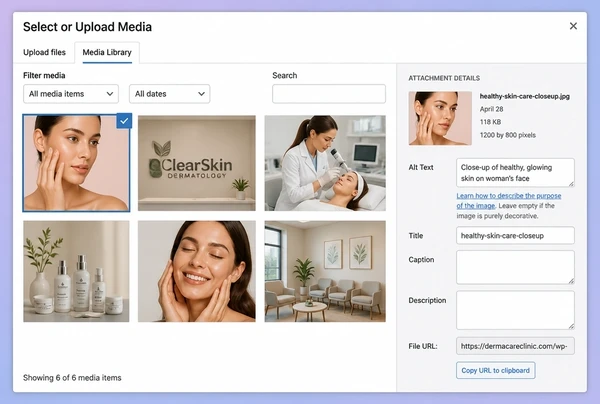Uncheck the selected skin close-up thumbnail checkmark
600x404 pixels.
[x=124, y=121]
